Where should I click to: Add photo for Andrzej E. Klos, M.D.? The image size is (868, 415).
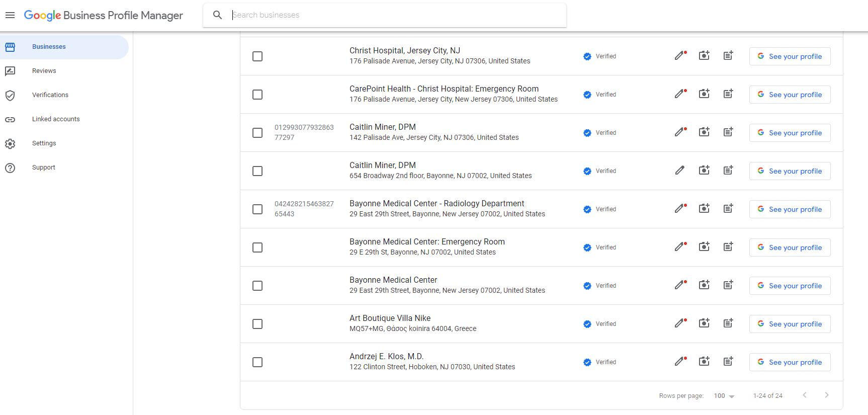coord(704,362)
